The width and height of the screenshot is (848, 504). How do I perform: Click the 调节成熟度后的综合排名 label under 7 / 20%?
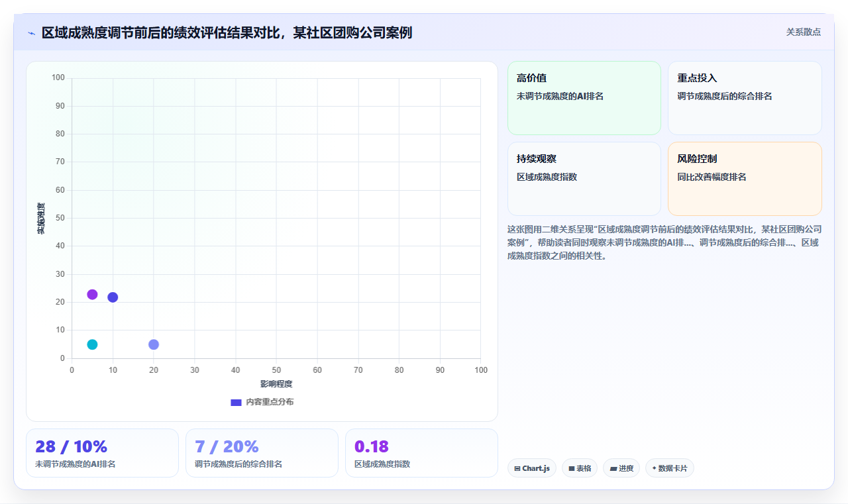[x=238, y=464]
